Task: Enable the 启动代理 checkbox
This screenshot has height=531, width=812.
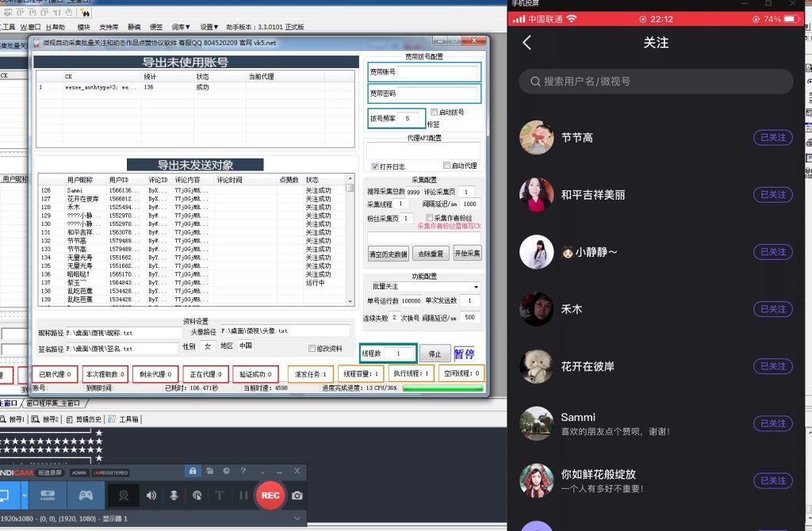Action: point(446,165)
